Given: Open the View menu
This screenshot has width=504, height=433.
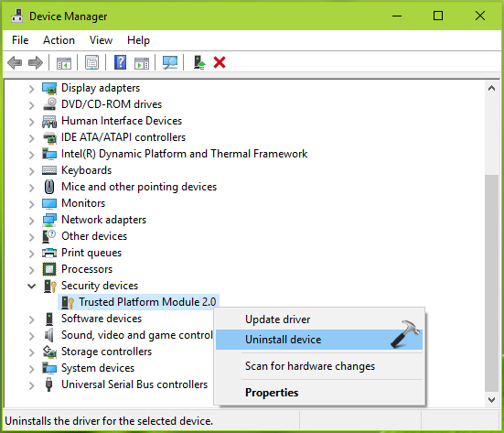Looking at the screenshot, I should (x=101, y=40).
